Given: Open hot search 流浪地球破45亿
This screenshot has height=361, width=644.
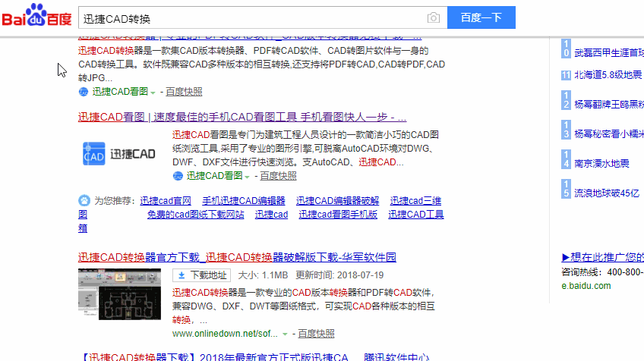Looking at the screenshot, I should point(607,193).
